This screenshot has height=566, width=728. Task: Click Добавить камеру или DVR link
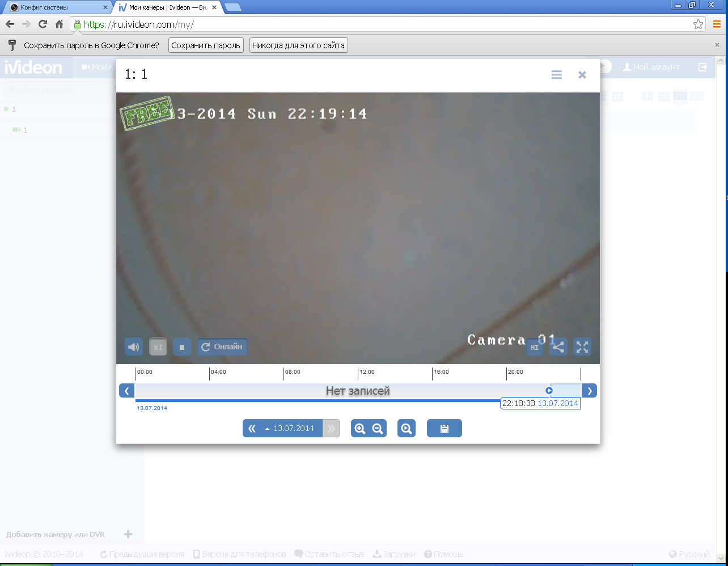[x=56, y=534]
